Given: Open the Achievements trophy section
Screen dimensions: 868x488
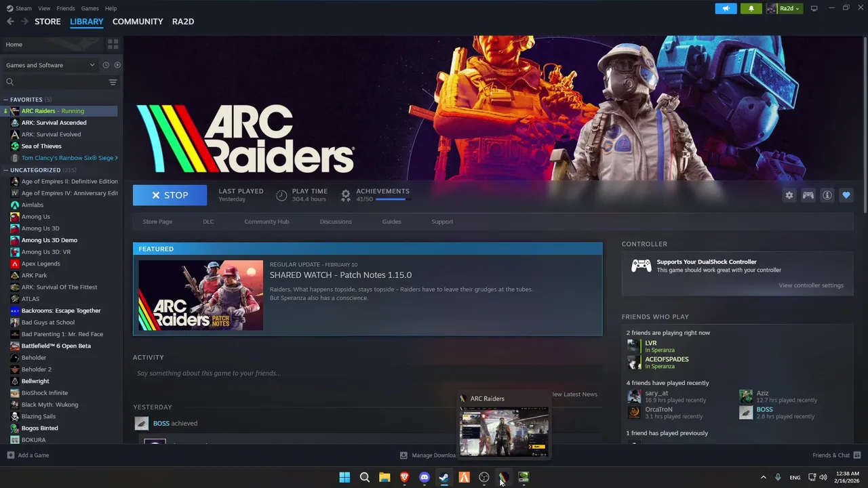Looking at the screenshot, I should pyautogui.click(x=346, y=195).
